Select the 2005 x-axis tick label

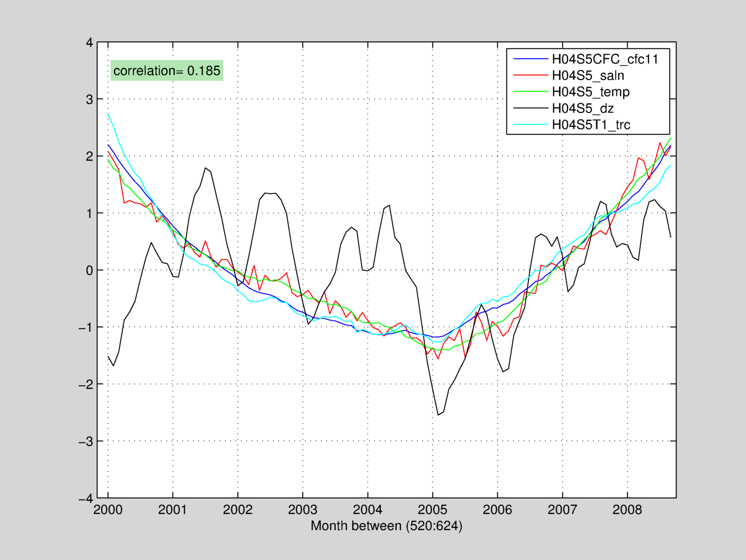432,510
